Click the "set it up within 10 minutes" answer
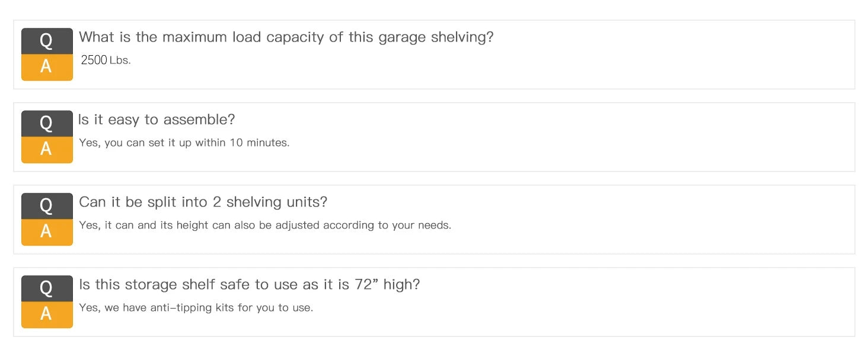 pos(184,143)
